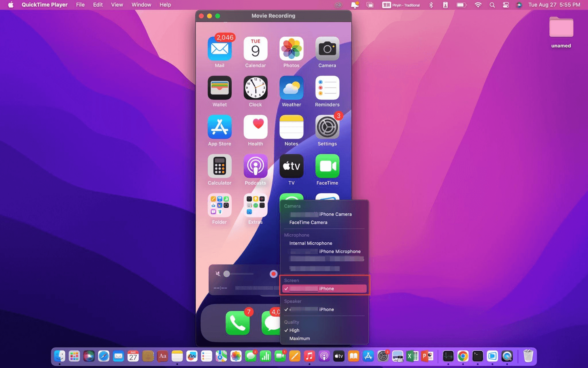This screenshot has width=588, height=368.
Task: Open Finder from the Dock
Action: pyautogui.click(x=59, y=356)
